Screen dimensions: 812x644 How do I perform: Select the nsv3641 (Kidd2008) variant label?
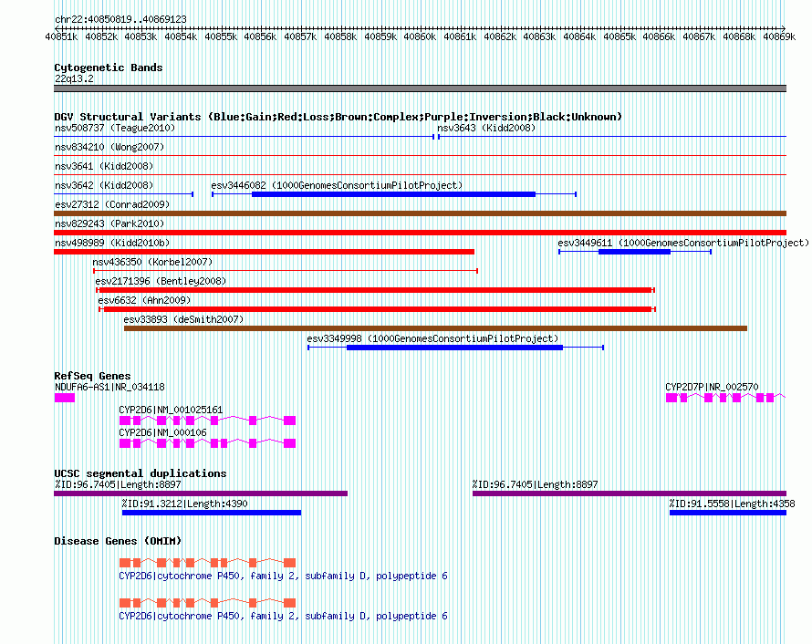[104, 166]
